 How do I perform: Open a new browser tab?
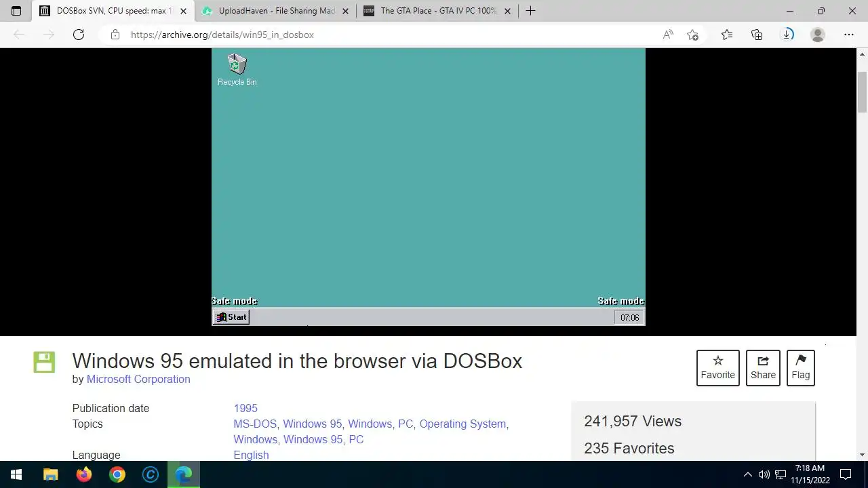[530, 11]
